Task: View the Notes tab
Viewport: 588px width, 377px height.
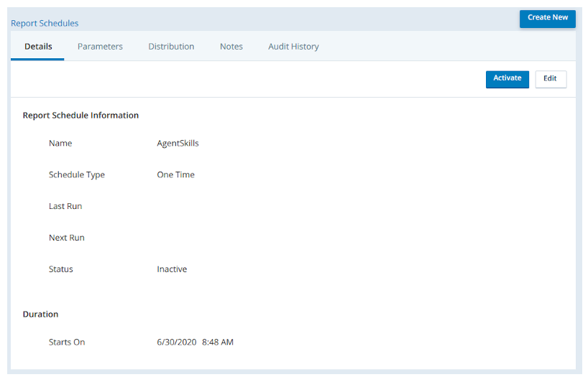Action: pos(231,47)
